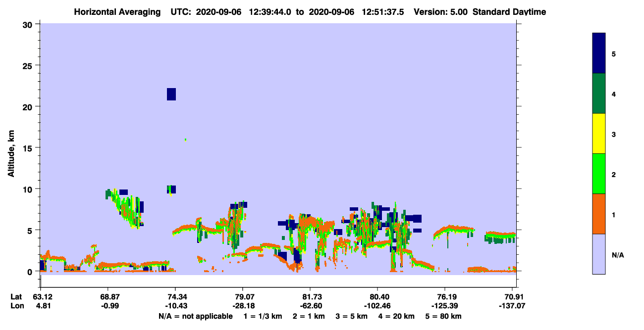This screenshot has width=644, height=330.
Task: Click the dark green colorbar segment labeled 4
Action: pyautogui.click(x=599, y=94)
